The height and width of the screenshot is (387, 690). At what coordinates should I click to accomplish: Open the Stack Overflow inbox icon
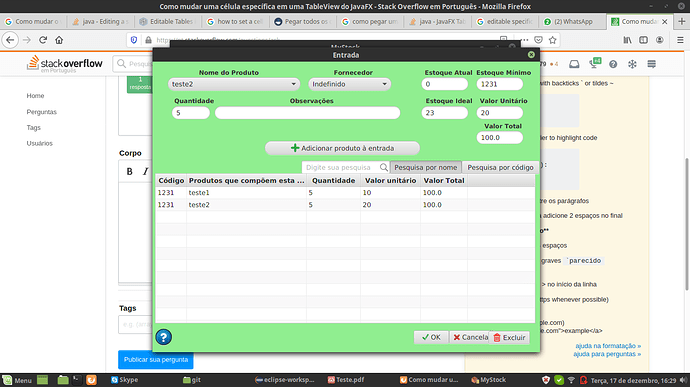(x=574, y=64)
